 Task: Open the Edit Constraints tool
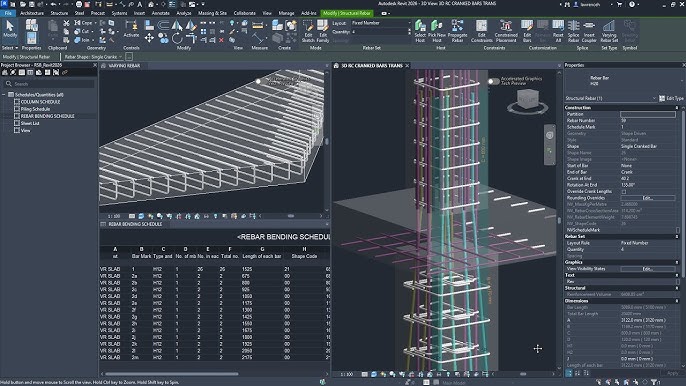(x=481, y=31)
